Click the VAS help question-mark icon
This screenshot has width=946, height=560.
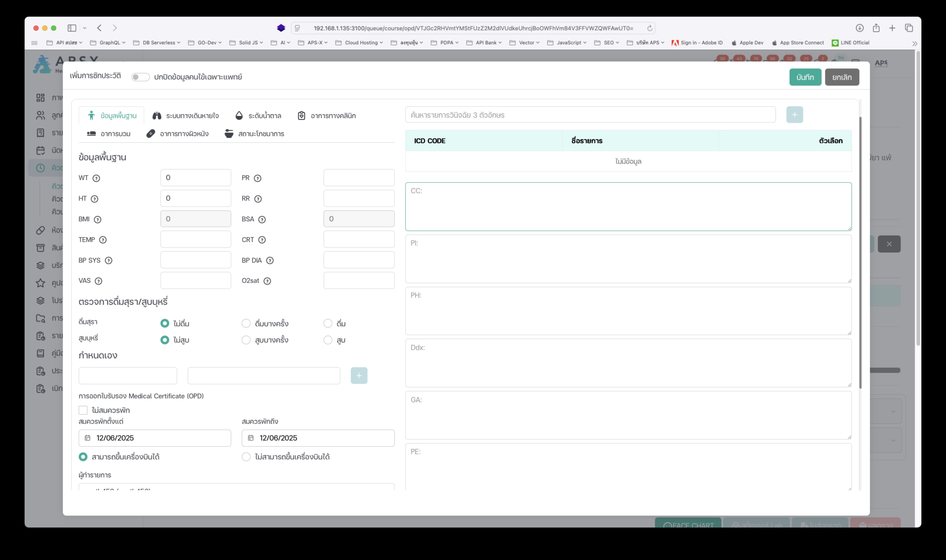pos(98,281)
